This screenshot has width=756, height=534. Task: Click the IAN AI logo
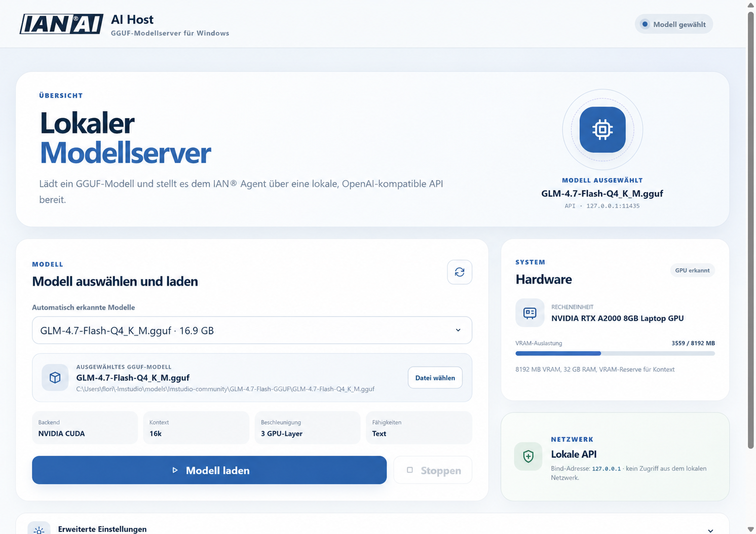(x=61, y=24)
